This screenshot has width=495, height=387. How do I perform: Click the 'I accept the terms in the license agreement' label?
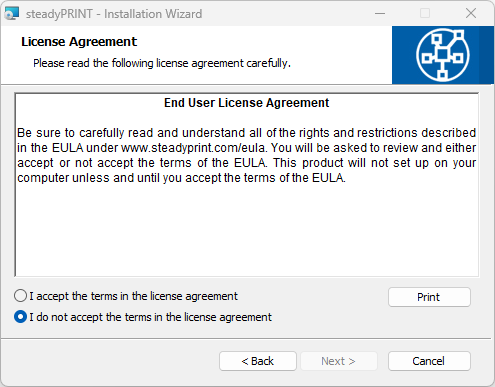click(133, 296)
